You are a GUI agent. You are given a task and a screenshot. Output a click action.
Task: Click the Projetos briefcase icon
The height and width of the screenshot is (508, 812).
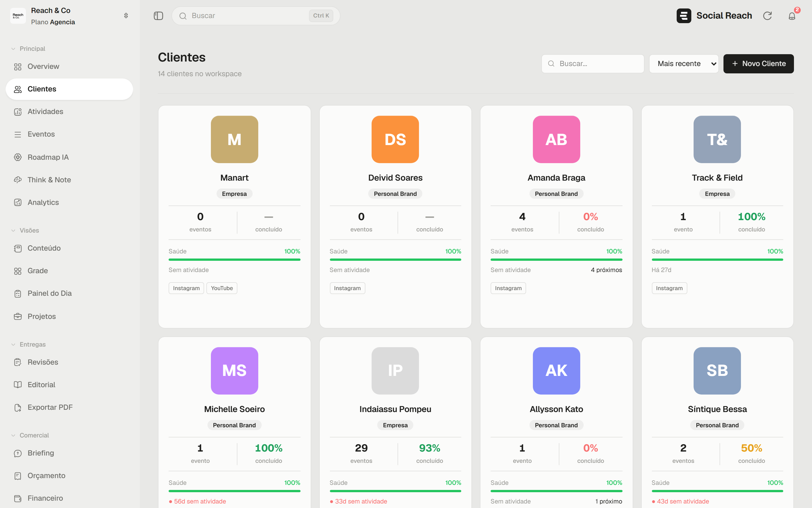18,316
